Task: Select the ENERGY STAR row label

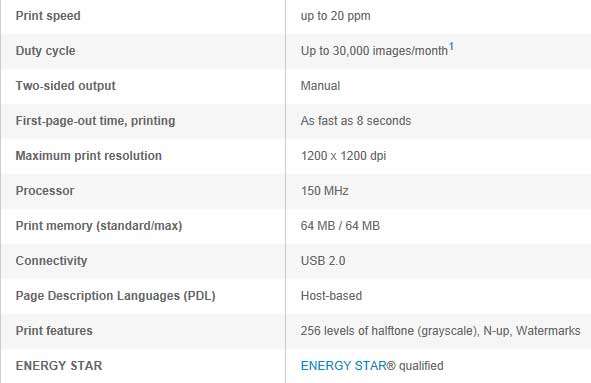Action: (59, 366)
